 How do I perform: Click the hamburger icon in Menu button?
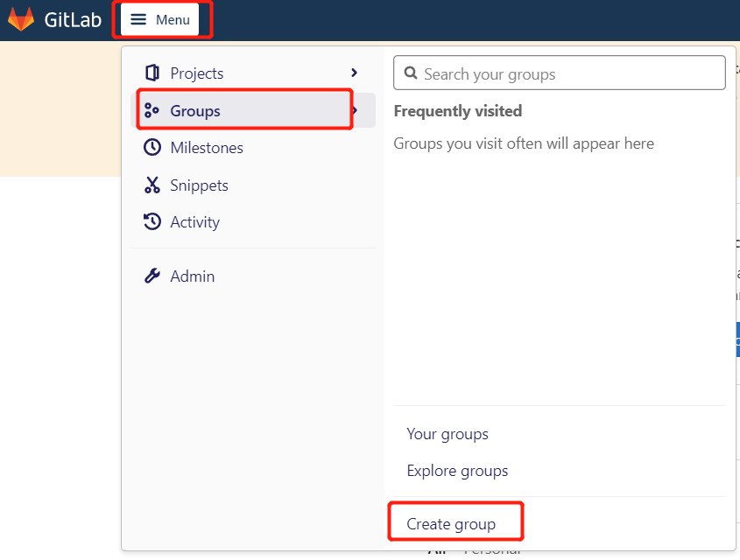(138, 19)
